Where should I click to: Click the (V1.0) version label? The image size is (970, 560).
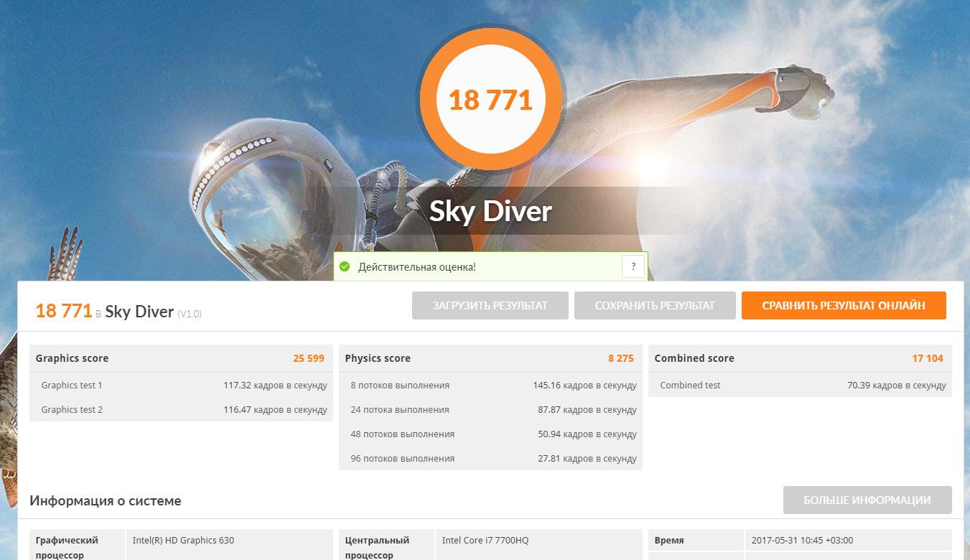(x=190, y=314)
